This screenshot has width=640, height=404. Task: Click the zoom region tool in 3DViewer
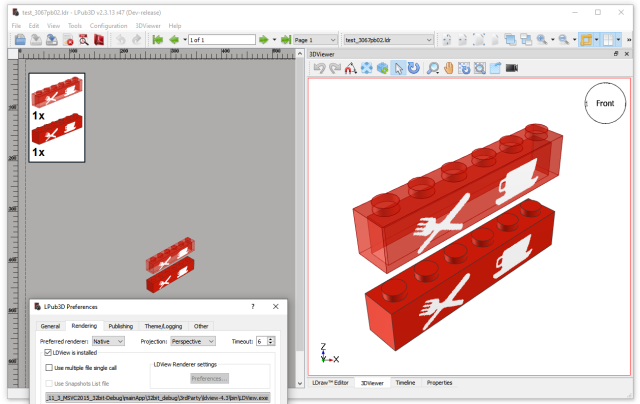click(x=480, y=68)
